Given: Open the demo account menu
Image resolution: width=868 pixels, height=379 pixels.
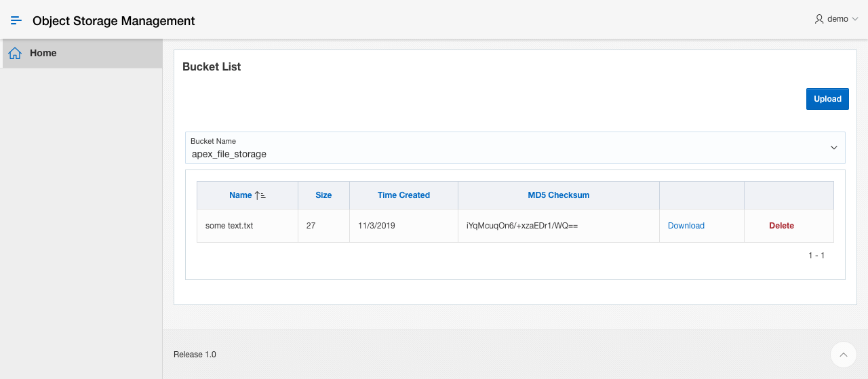Looking at the screenshot, I should [x=837, y=19].
